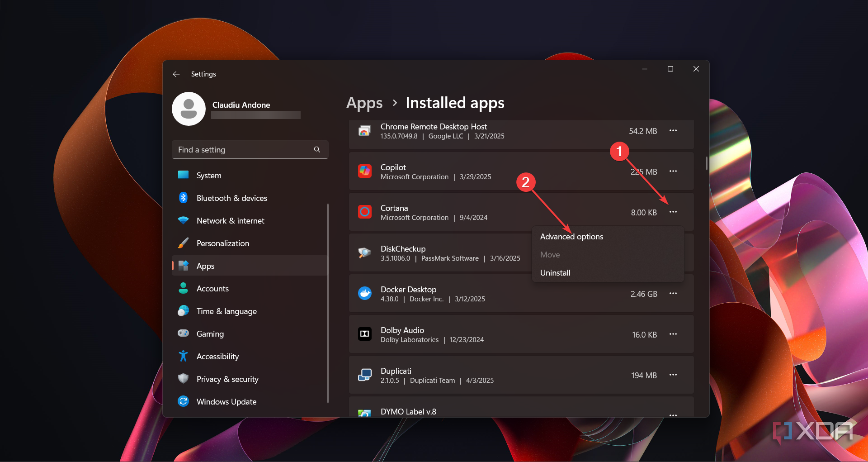Go to Gaming settings
Screen dimensions: 868x462
tap(250, 334)
